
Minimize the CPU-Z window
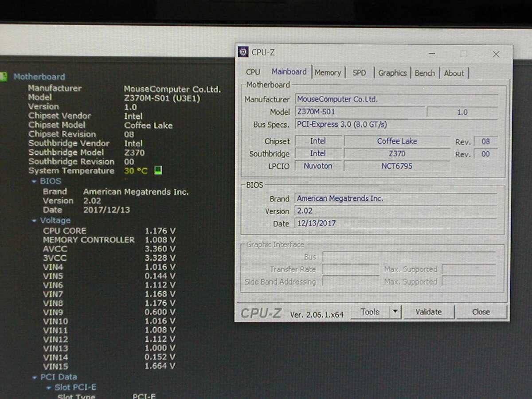pos(432,54)
